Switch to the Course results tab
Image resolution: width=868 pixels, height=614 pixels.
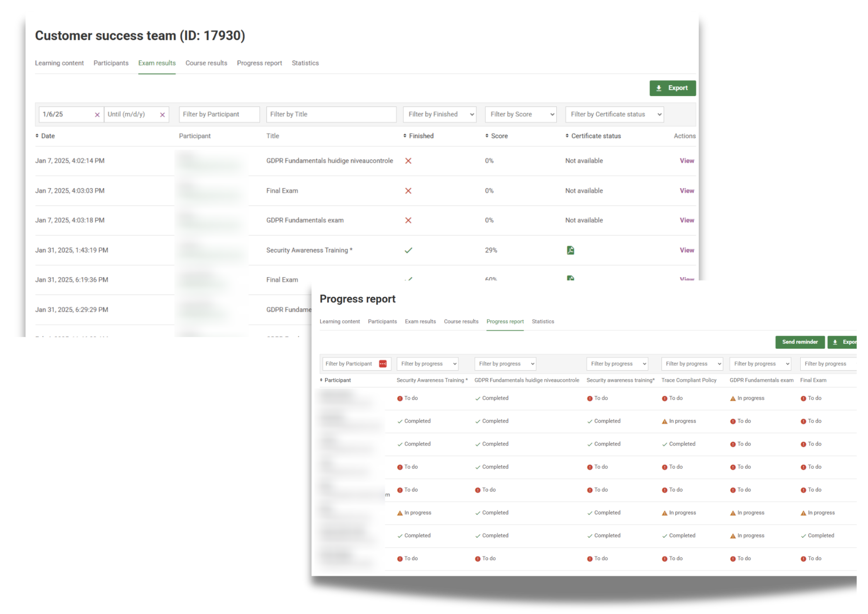(206, 63)
